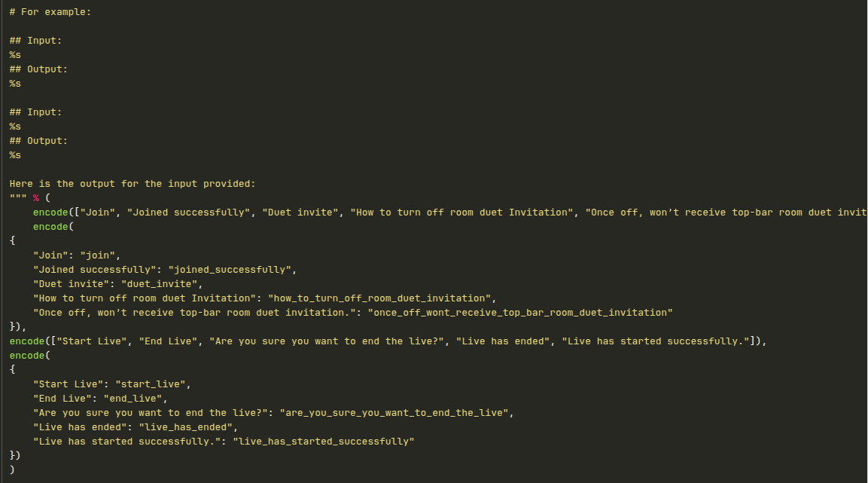Viewport: 868px width, 483px height.
Task: Click the "join" lowercase string value
Action: (x=98, y=255)
